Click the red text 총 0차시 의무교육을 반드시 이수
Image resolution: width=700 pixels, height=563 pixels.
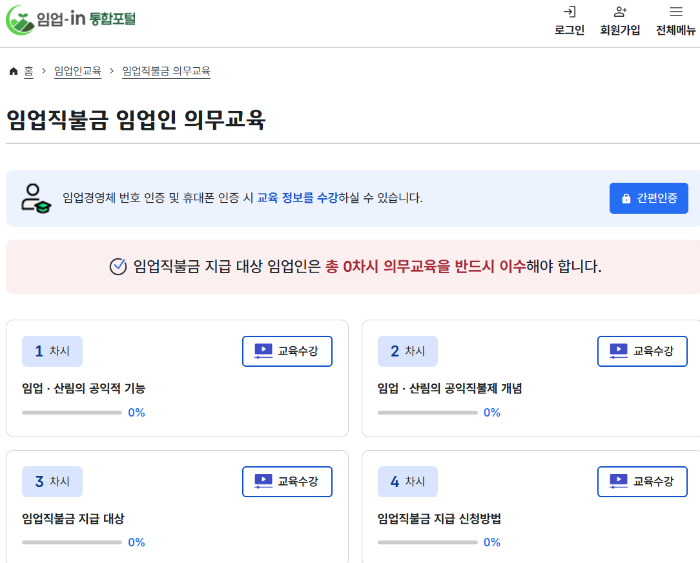click(425, 267)
